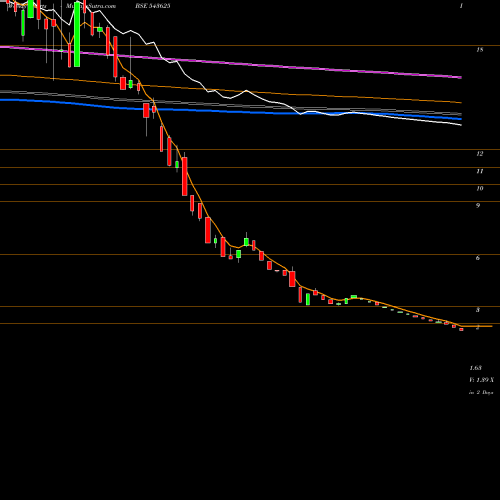Click the price axis label 6

click(478, 258)
